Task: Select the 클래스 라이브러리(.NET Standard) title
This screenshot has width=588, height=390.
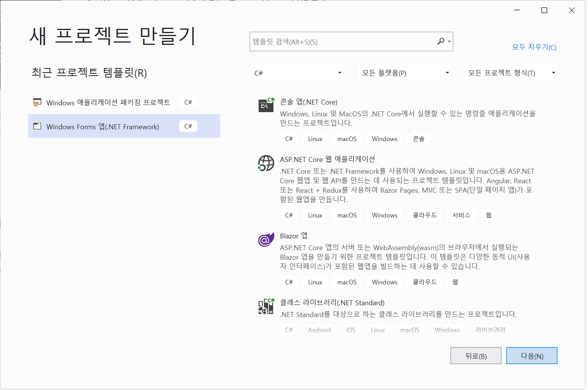Action: pos(332,303)
